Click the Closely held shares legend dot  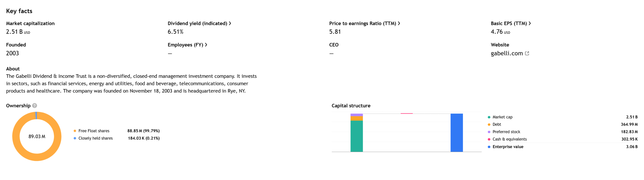74,138
